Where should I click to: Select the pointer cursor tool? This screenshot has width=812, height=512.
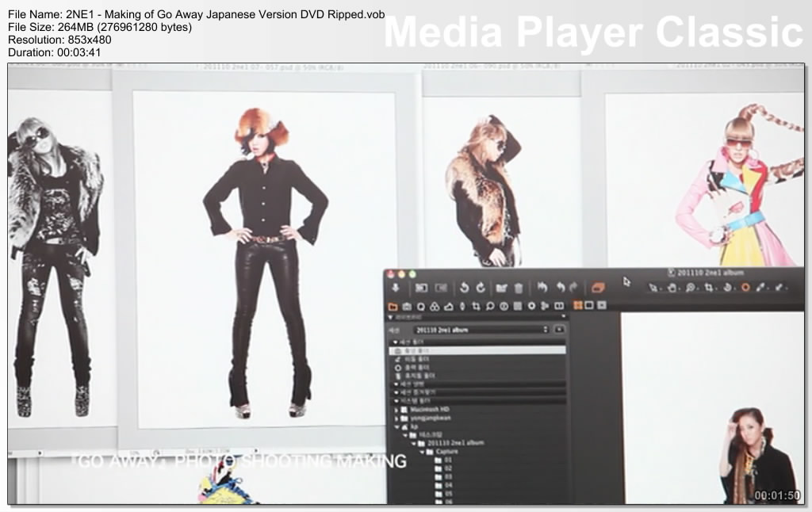653,288
